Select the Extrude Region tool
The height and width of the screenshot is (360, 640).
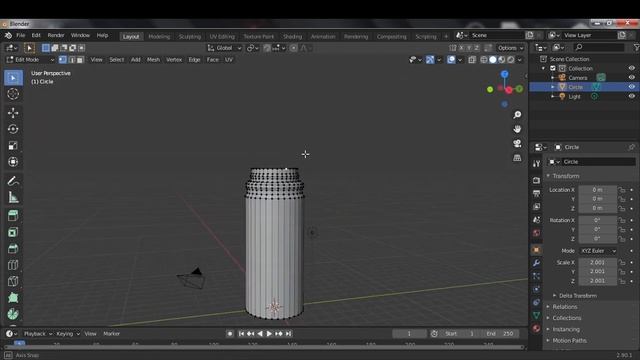click(13, 216)
